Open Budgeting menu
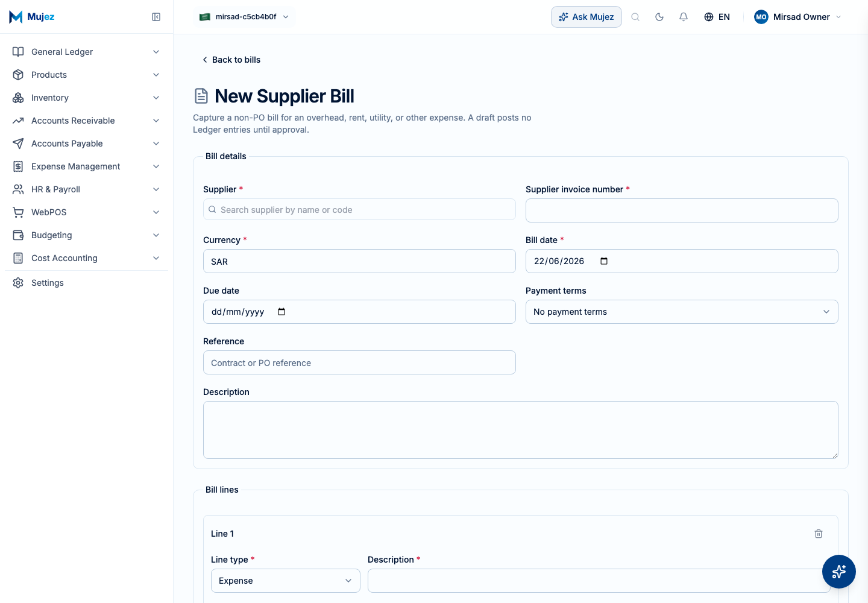The width and height of the screenshot is (868, 603). coord(86,235)
